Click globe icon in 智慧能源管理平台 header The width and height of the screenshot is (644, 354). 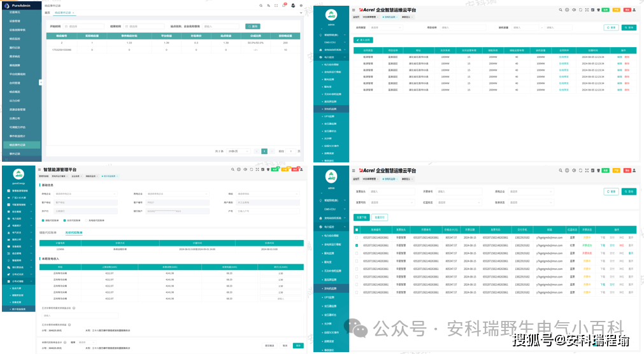click(239, 169)
